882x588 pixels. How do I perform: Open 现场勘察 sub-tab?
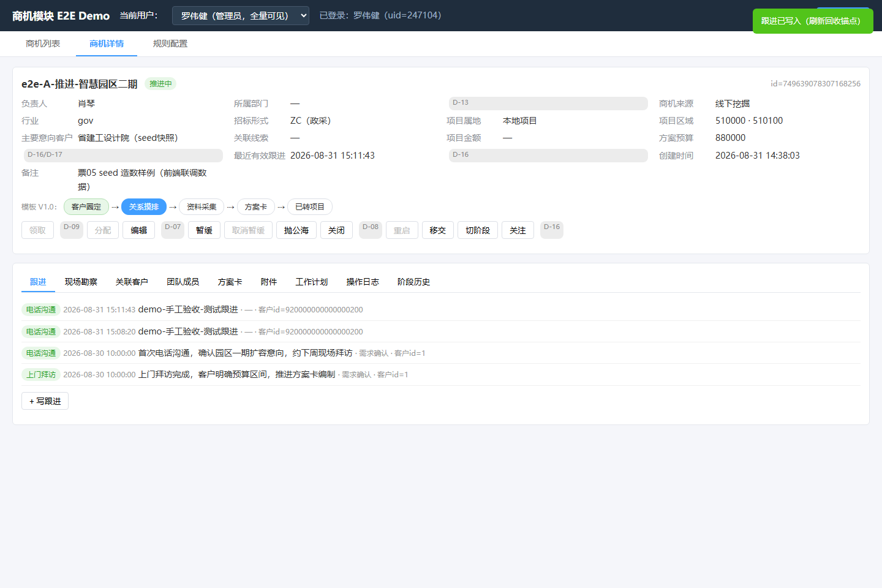click(x=81, y=282)
